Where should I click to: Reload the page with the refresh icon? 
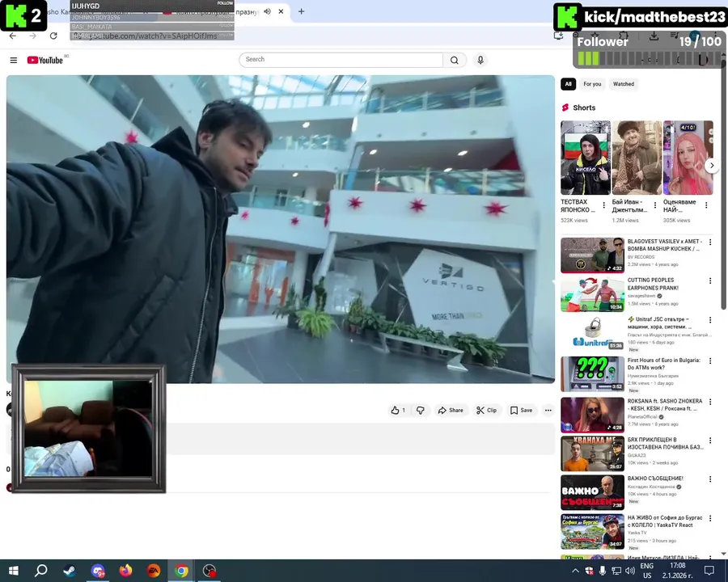pos(53,36)
